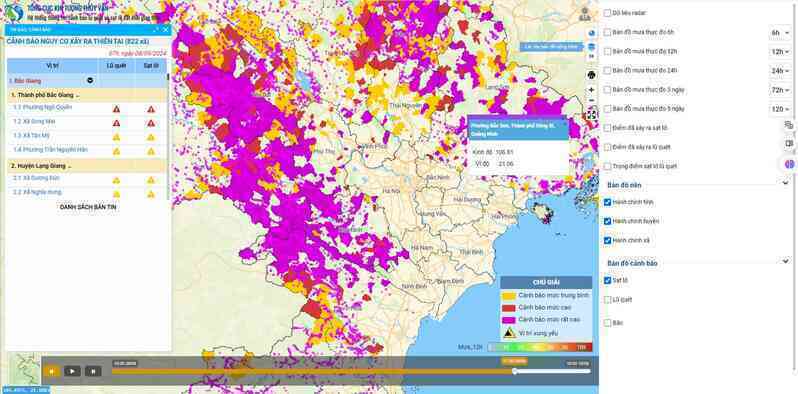Click the layers stack icon on map toolbar

coord(591,47)
